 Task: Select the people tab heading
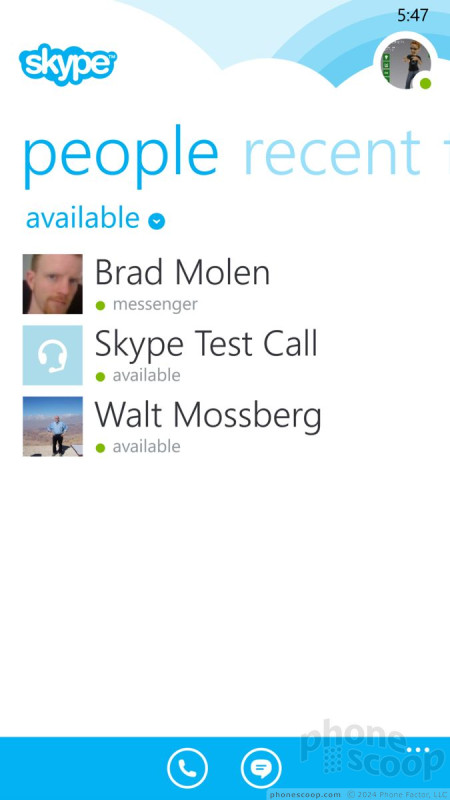tap(121, 157)
